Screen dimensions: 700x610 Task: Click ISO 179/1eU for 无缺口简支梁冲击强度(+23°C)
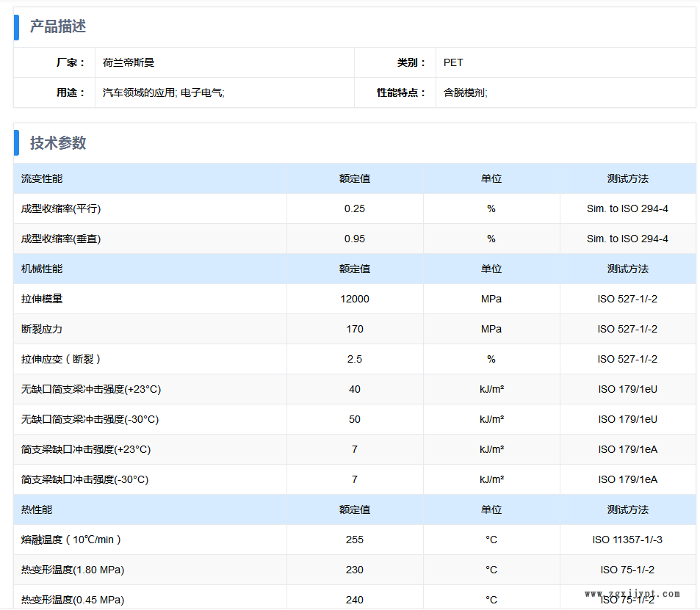[627, 390]
